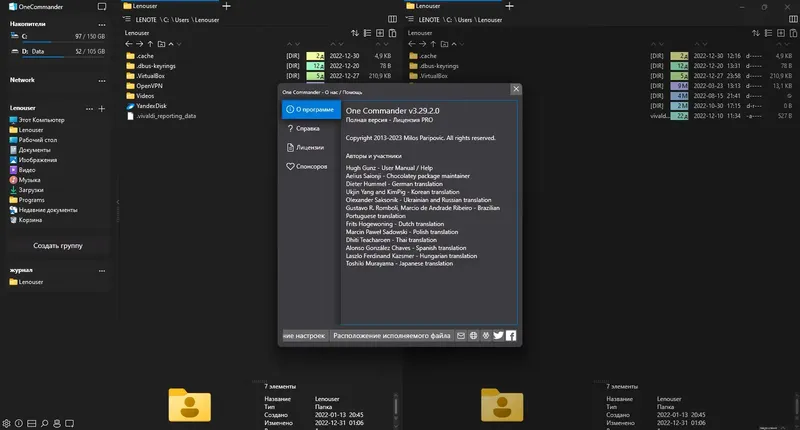Viewport: 800px width, 430px height.
Task: Go back in left pane navigation
Action: coord(129,44)
